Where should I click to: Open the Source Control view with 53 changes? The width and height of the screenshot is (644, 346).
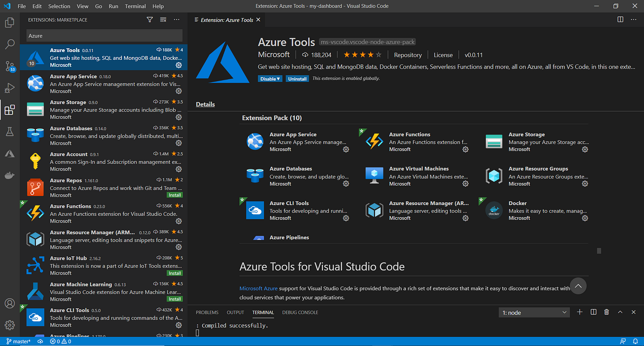(10, 66)
